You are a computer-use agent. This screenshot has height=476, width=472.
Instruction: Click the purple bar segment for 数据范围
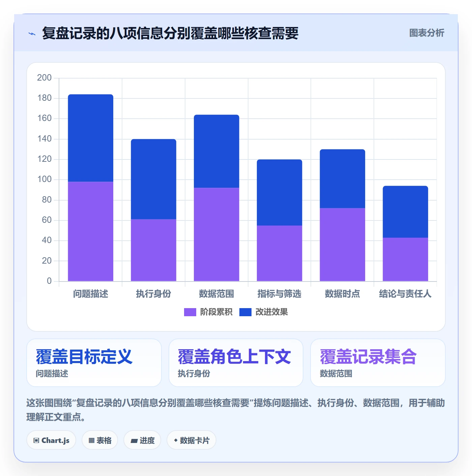[x=216, y=235]
